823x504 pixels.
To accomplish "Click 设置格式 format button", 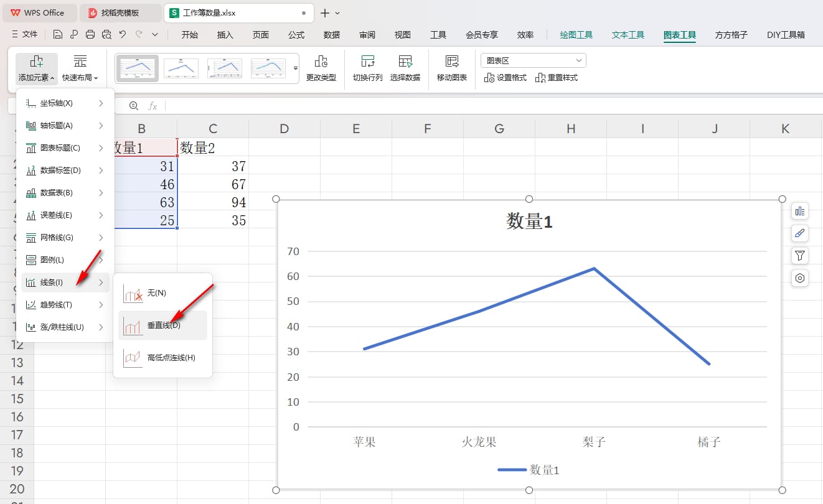I will (x=506, y=78).
